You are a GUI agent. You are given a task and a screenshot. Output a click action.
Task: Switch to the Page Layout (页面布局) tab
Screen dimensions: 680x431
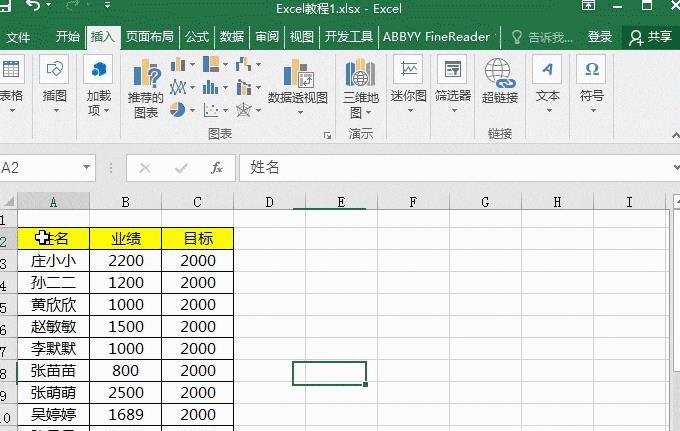(x=150, y=37)
